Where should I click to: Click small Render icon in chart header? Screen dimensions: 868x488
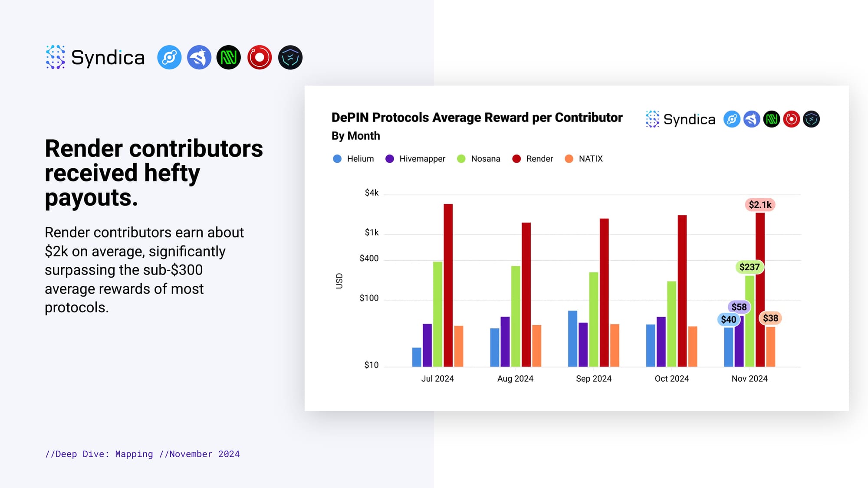791,119
